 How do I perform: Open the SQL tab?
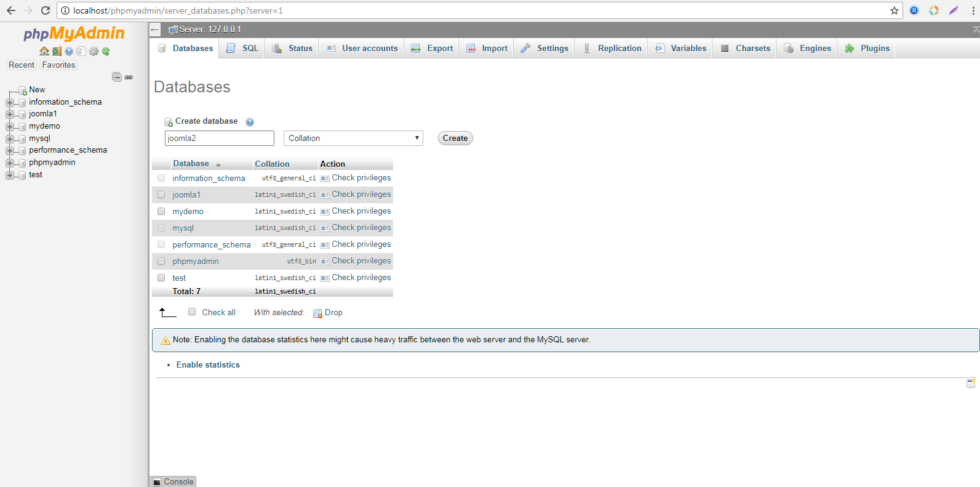click(x=242, y=49)
